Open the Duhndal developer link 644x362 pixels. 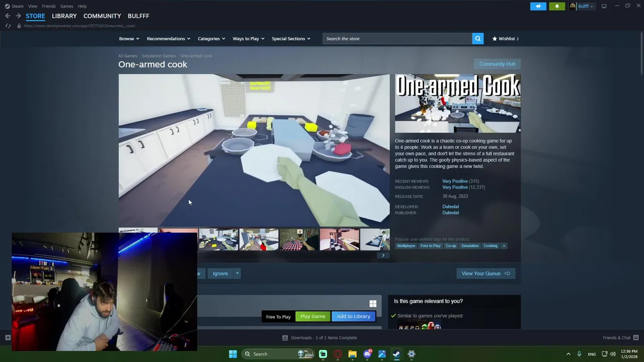(x=450, y=207)
